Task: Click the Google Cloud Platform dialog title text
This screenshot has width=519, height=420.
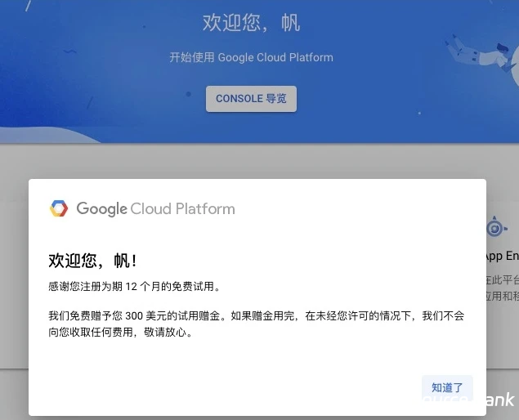Action: point(155,208)
